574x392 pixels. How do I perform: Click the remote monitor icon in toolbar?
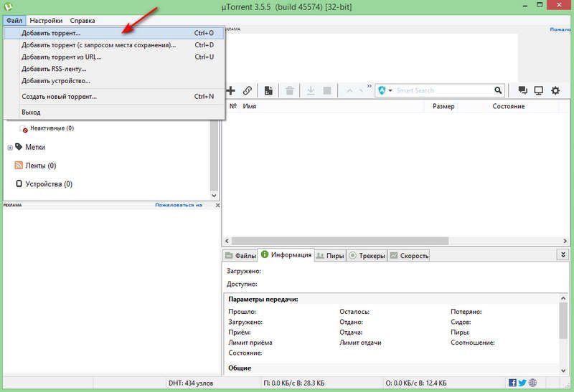pyautogui.click(x=538, y=91)
